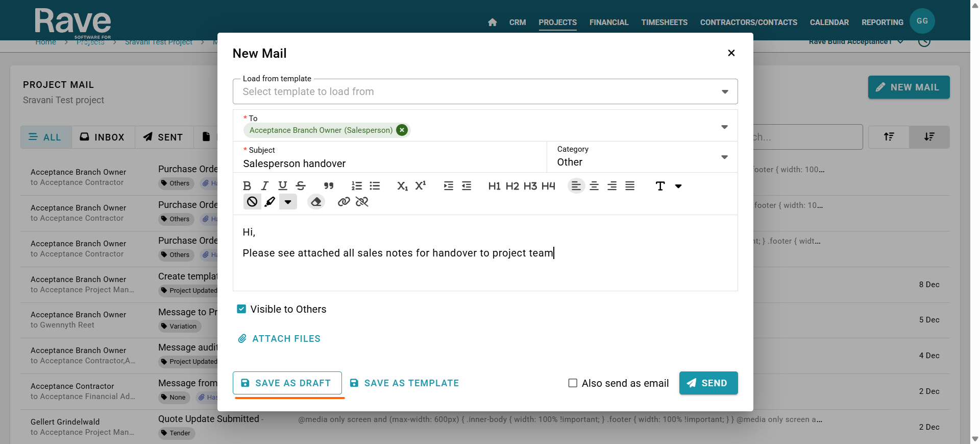Switch to the All mail tab
Screen dimensions: 980x444
pos(46,137)
